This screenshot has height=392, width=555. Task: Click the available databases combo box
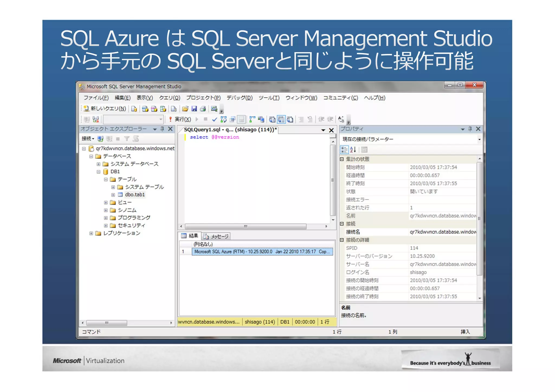(x=133, y=119)
